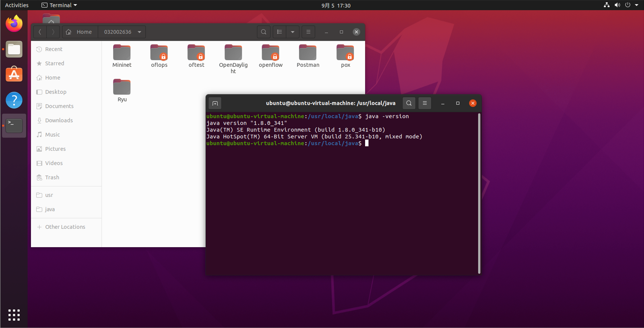Open new tab in the terminal
Image resolution: width=644 pixels, height=328 pixels.
point(215,103)
